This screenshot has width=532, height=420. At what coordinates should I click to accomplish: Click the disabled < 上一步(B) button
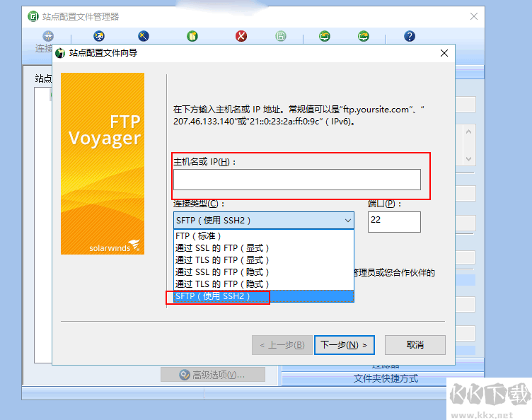pos(282,345)
